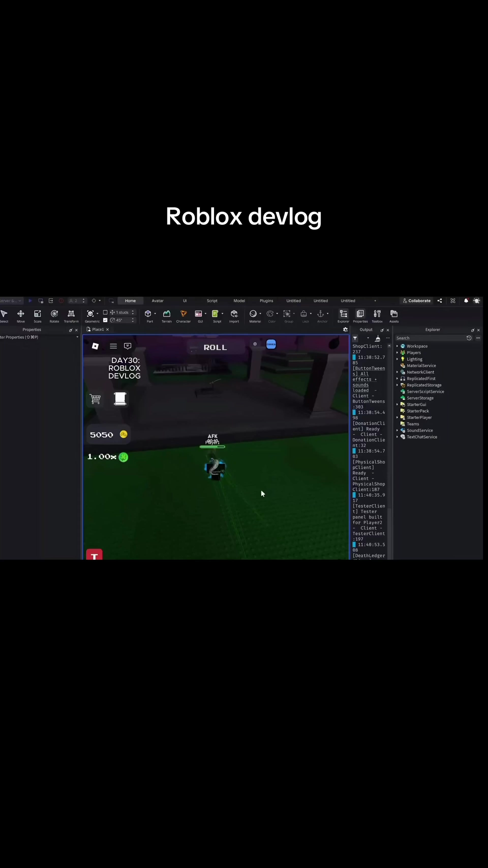Open the Material dropdown arrow

coord(260,314)
